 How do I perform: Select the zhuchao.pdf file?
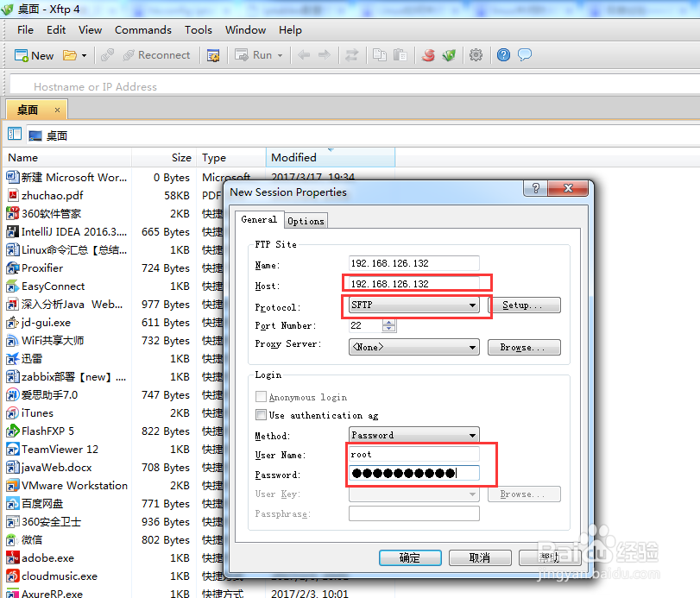tap(53, 196)
